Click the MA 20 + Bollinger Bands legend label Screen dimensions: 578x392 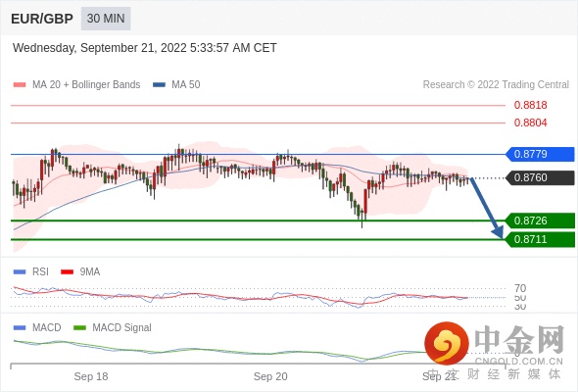86,85
